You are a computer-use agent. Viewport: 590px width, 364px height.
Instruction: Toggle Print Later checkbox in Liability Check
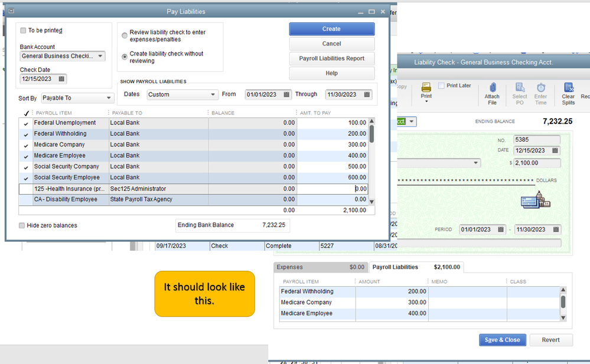coord(441,86)
